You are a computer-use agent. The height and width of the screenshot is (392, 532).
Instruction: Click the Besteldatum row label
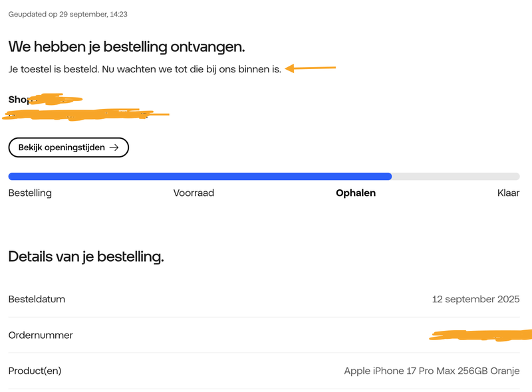pos(37,299)
